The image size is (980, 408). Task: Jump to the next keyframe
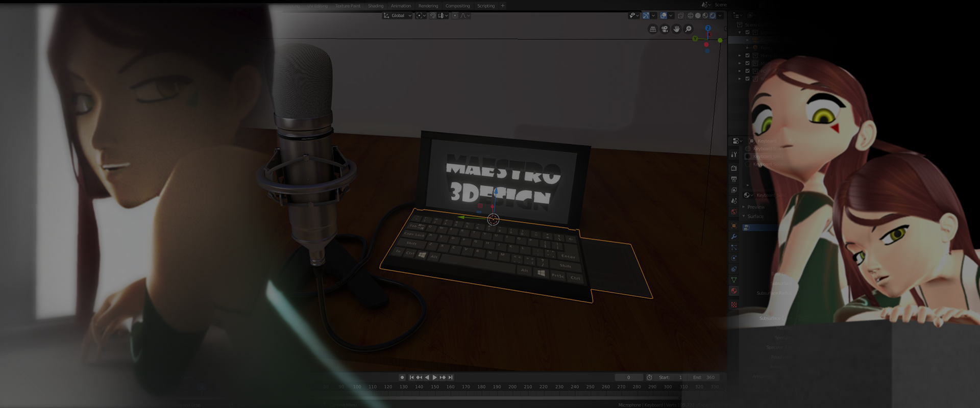(442, 377)
